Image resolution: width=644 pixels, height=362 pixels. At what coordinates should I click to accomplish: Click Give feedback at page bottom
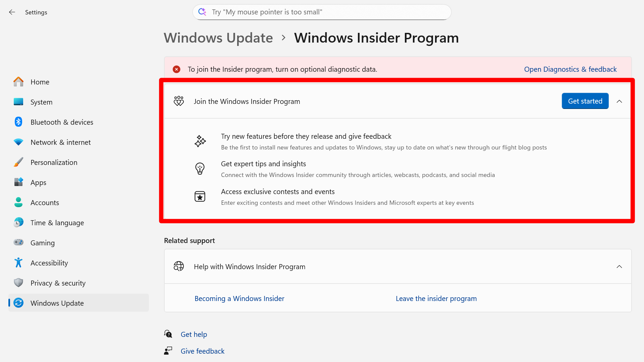202,351
